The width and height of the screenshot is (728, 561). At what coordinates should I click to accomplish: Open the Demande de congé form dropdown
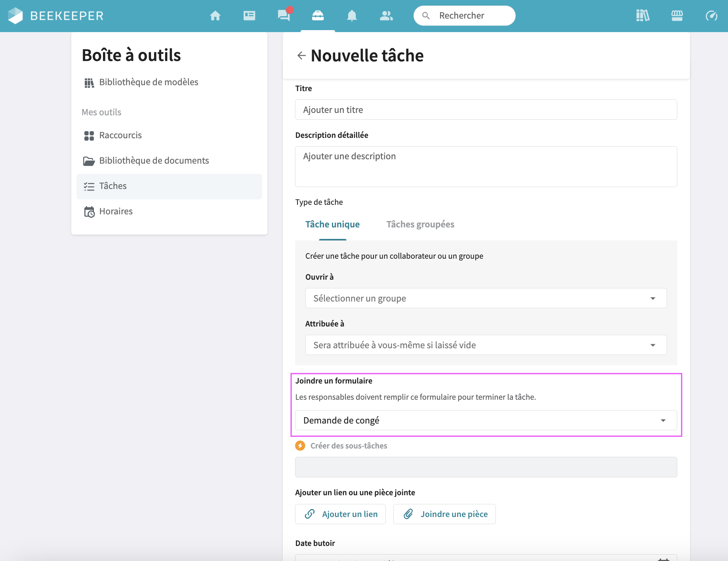486,420
